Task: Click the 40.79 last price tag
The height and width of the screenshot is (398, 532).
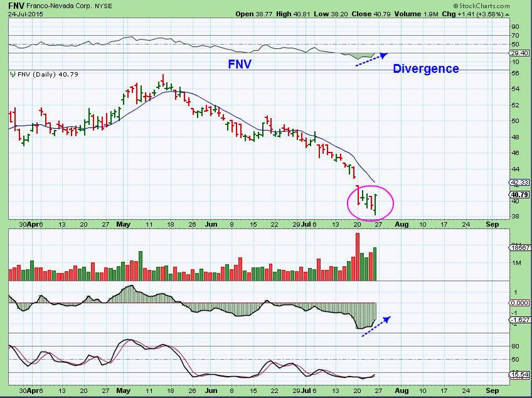Action: coord(519,195)
